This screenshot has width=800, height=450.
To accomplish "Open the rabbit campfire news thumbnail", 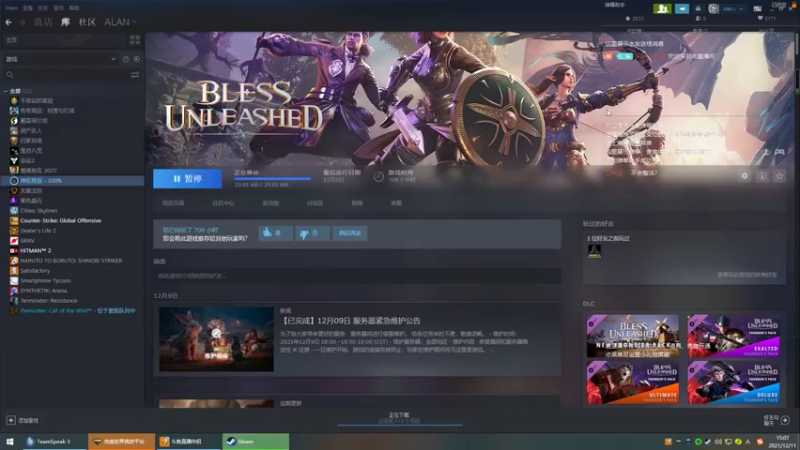I will click(216, 339).
